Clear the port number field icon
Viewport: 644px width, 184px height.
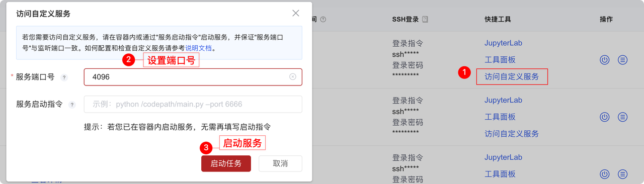[292, 77]
